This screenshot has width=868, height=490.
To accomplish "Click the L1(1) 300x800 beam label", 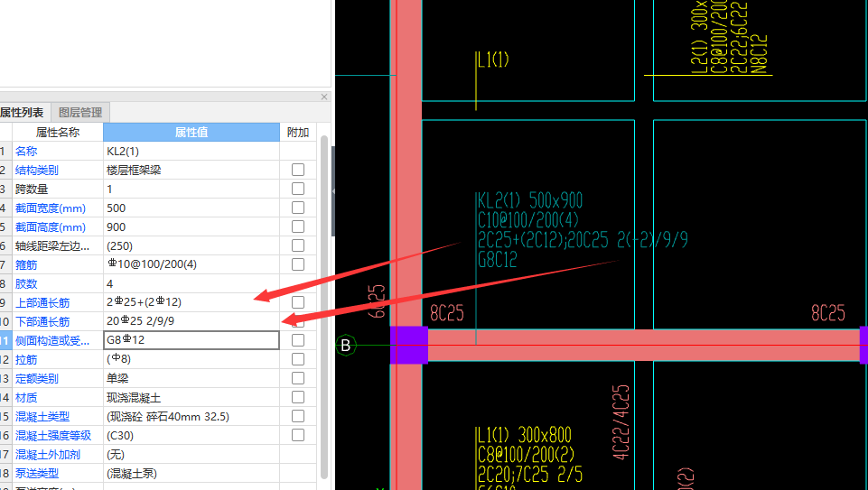I will (524, 435).
